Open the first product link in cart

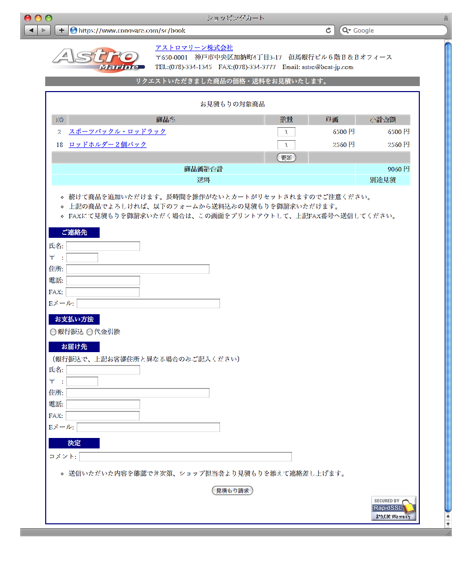point(117,132)
